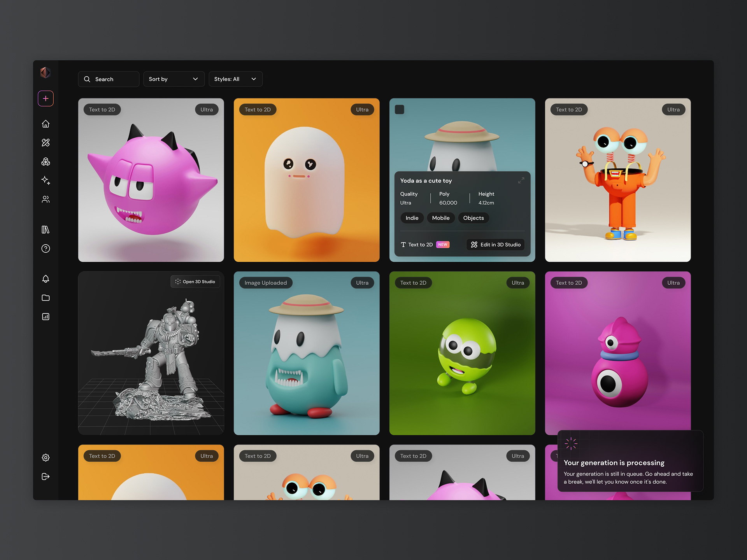This screenshot has width=747, height=560.
Task: Open the Styles: All dropdown
Action: (235, 79)
